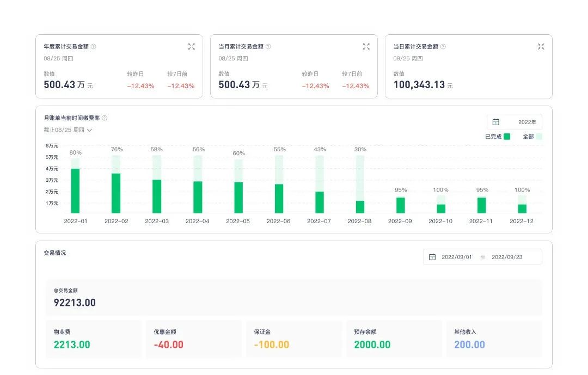The image size is (588, 375).
Task: Select the 2022/09/23 end date field
Action: [x=506, y=257]
